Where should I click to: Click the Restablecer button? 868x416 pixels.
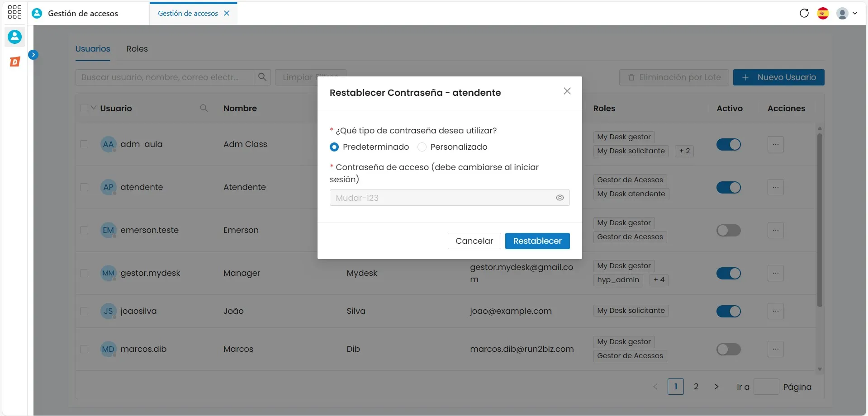click(x=537, y=241)
